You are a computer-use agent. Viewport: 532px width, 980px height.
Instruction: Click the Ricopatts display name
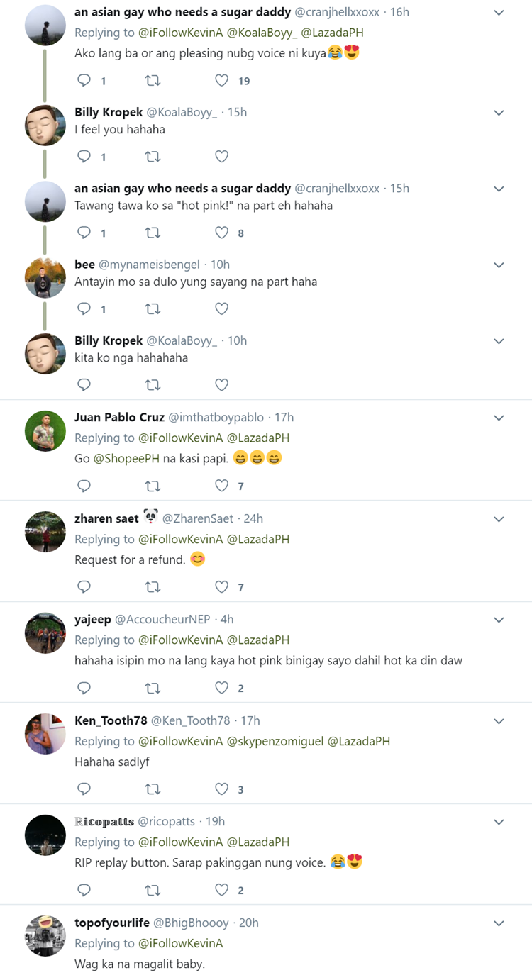[104, 821]
